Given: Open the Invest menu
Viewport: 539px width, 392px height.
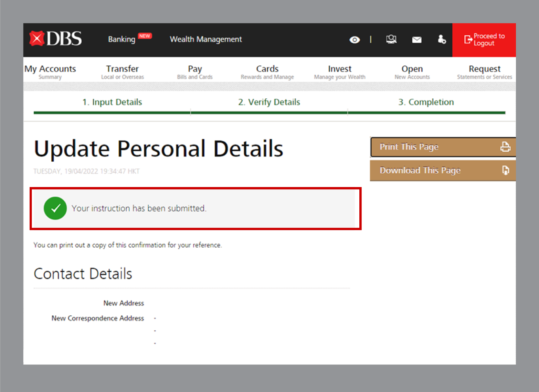Looking at the screenshot, I should (x=339, y=72).
